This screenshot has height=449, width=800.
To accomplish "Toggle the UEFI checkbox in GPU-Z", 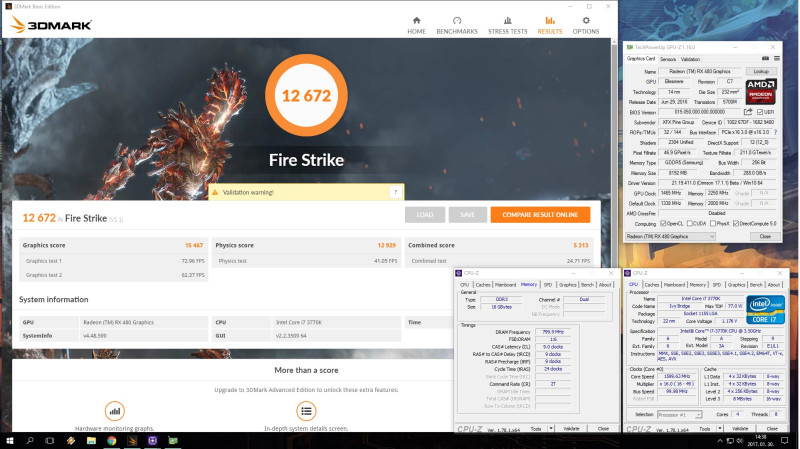I will [760, 112].
